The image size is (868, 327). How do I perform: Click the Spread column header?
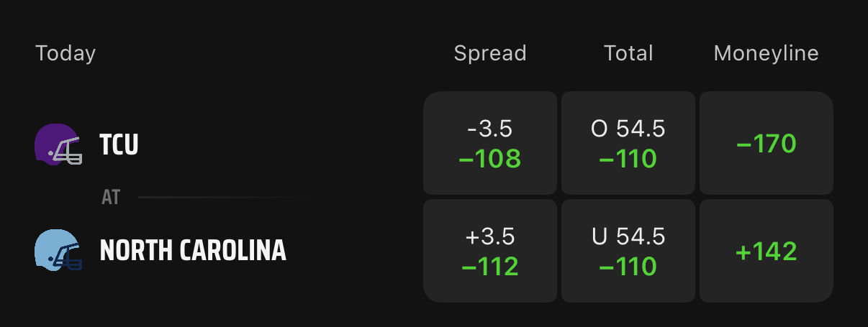490,53
